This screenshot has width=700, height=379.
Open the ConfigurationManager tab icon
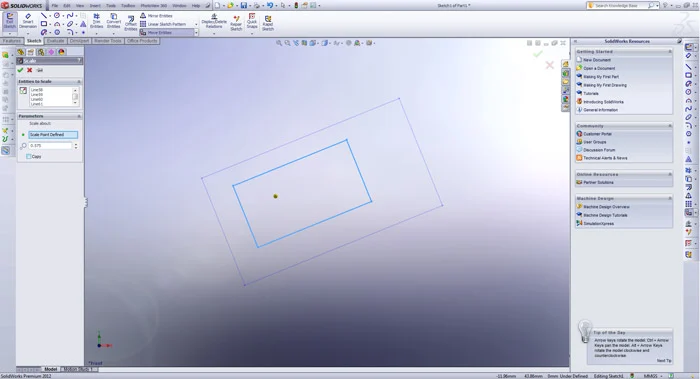41,52
